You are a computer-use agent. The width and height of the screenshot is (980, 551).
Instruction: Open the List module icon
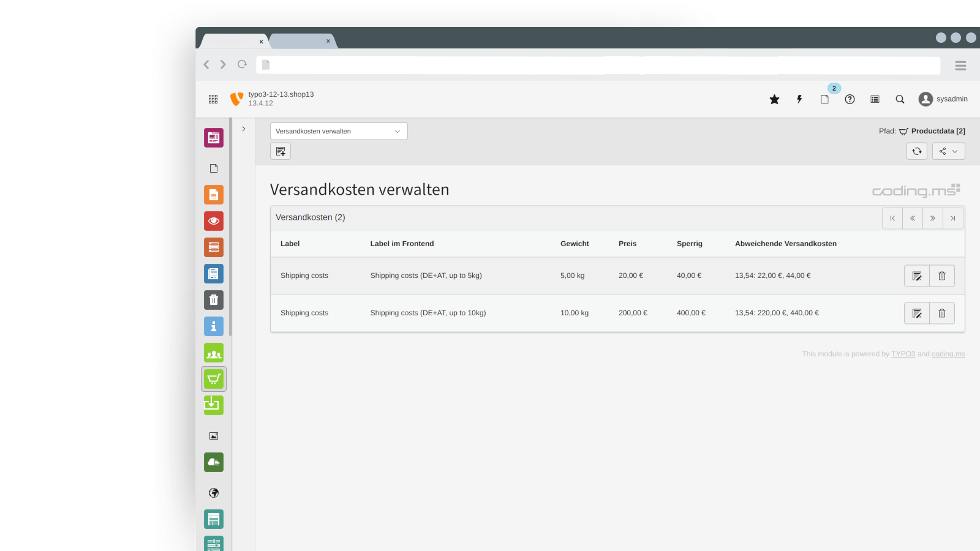pyautogui.click(x=214, y=247)
